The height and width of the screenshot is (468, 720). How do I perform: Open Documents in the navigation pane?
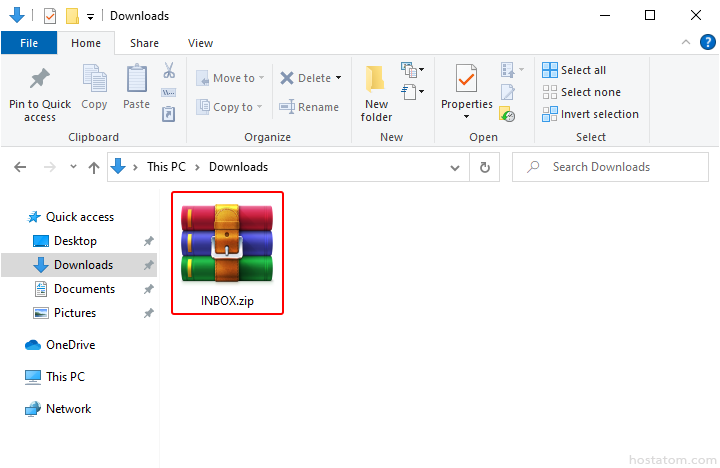tap(75, 289)
